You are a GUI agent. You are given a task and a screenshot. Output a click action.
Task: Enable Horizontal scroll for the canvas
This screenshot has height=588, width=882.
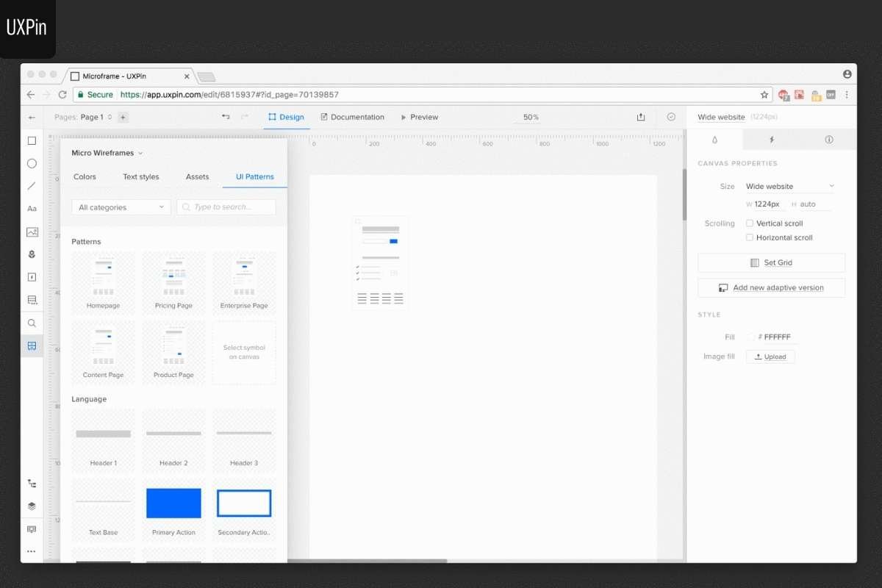tap(750, 237)
